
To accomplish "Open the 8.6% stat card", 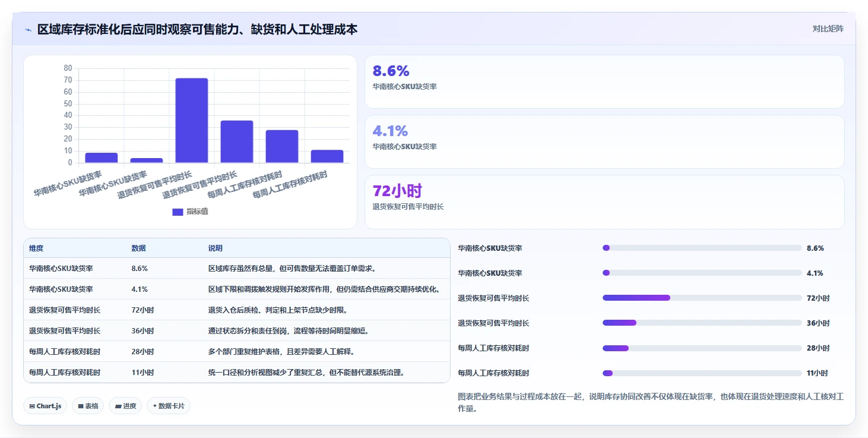I will coord(604,81).
